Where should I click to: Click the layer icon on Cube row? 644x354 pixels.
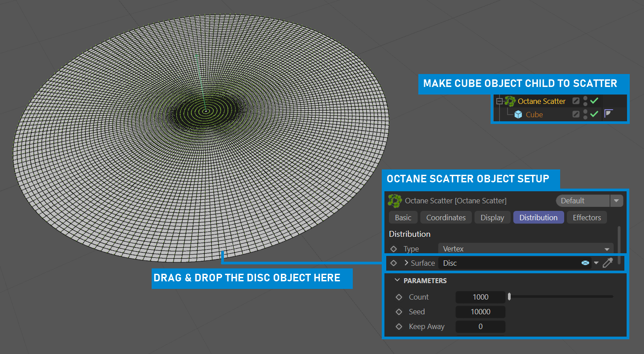click(576, 115)
